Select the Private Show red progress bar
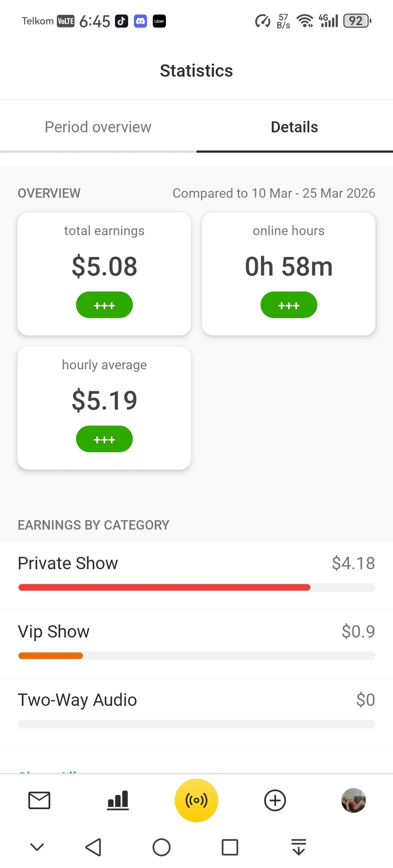This screenshot has height=868, width=393. point(164,588)
